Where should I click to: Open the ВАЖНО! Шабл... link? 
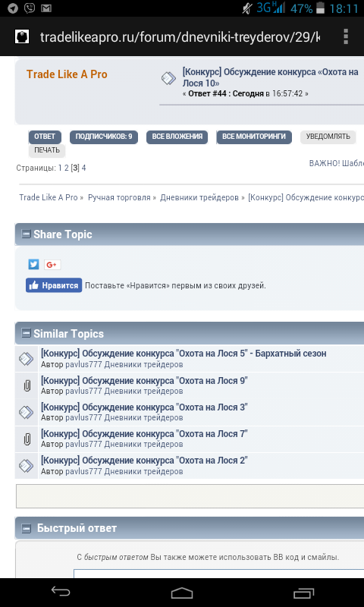click(337, 163)
